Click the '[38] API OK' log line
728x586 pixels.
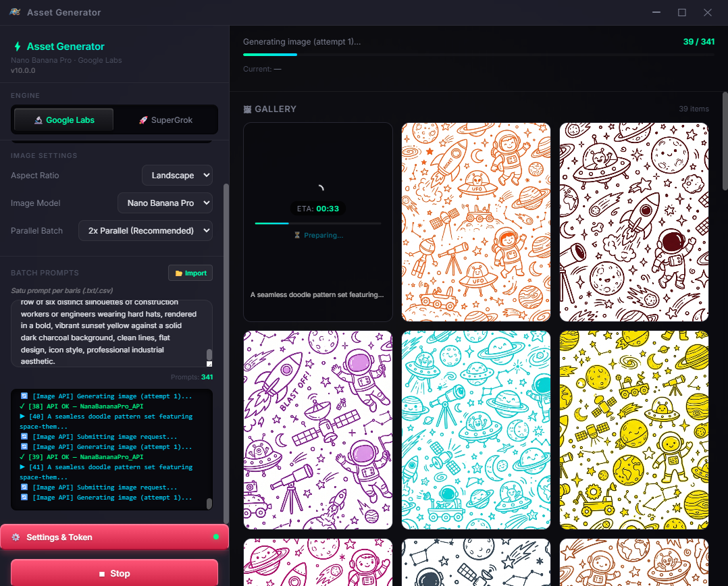click(x=82, y=406)
